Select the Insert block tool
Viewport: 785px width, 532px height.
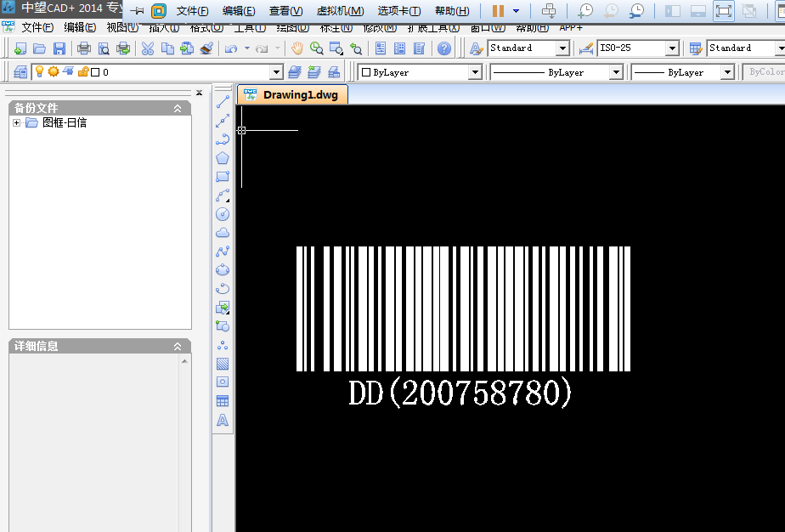pyautogui.click(x=223, y=308)
